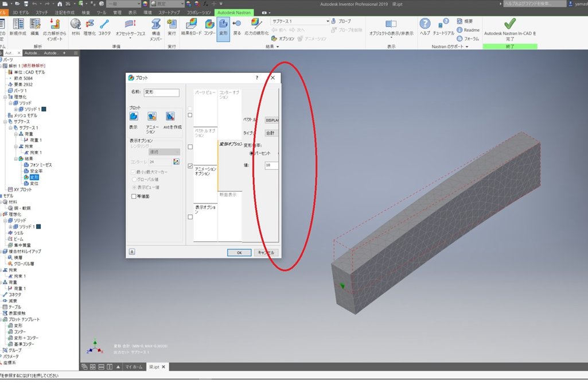Click the 名前 input field in dialog
The width and height of the screenshot is (588, 383).
point(162,92)
